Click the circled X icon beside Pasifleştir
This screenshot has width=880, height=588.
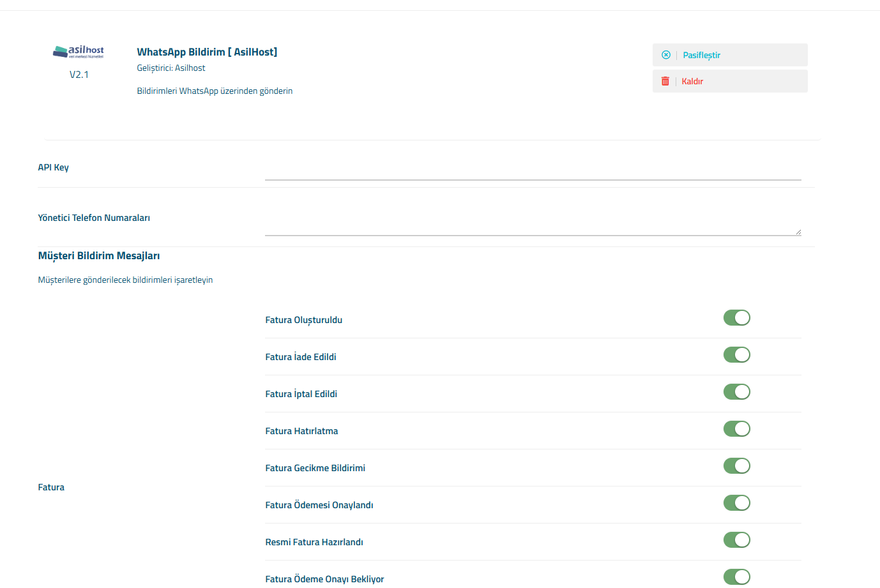tap(666, 55)
